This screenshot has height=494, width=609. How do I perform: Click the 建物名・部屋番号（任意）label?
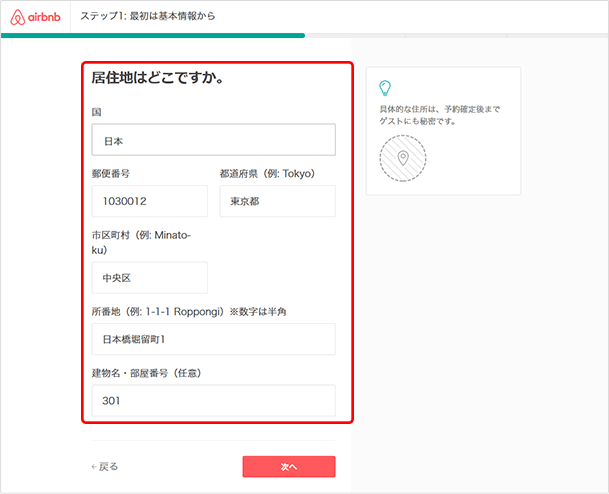click(146, 373)
